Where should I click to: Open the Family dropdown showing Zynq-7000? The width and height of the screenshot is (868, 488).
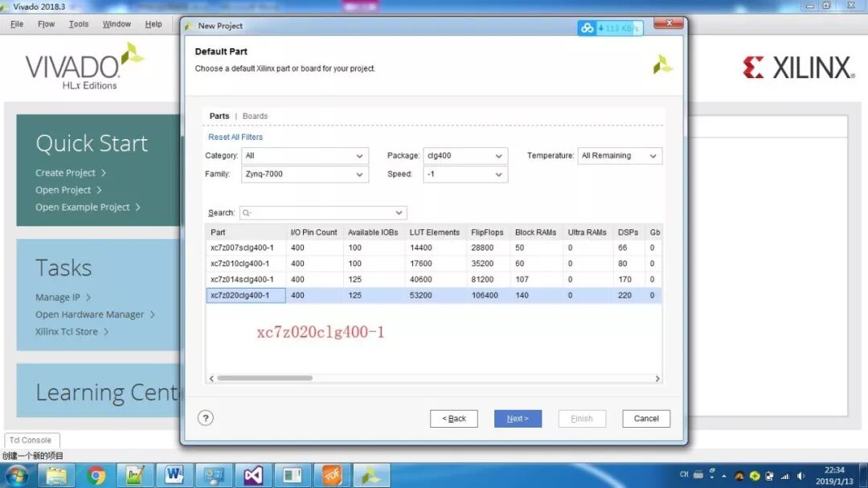pyautogui.click(x=305, y=174)
